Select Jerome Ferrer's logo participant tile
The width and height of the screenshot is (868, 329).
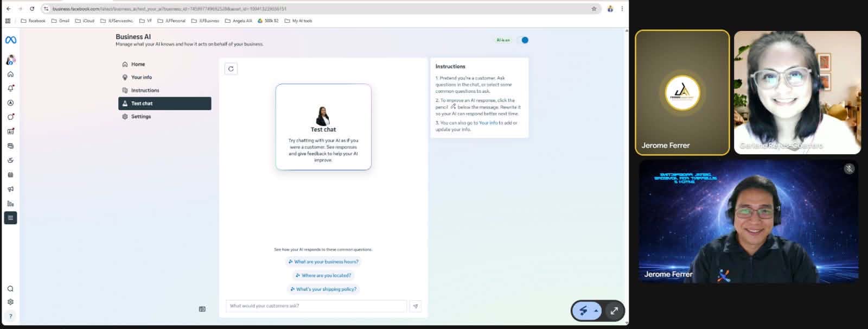click(682, 92)
